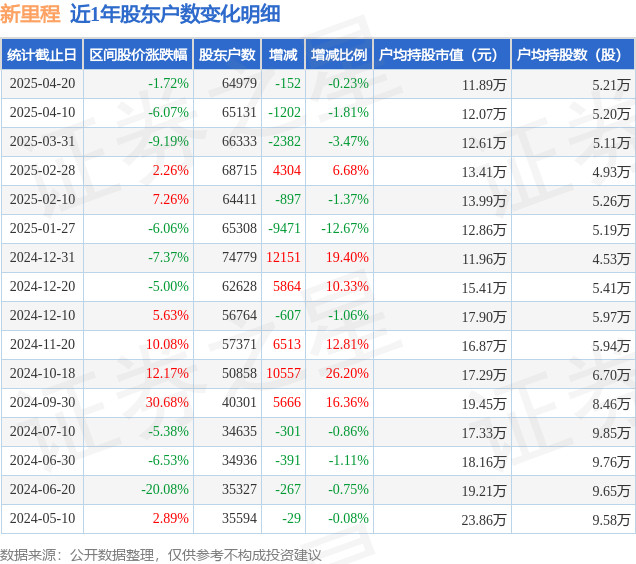Click the price change value -6.07%
The width and height of the screenshot is (636, 564).
pyautogui.click(x=168, y=112)
